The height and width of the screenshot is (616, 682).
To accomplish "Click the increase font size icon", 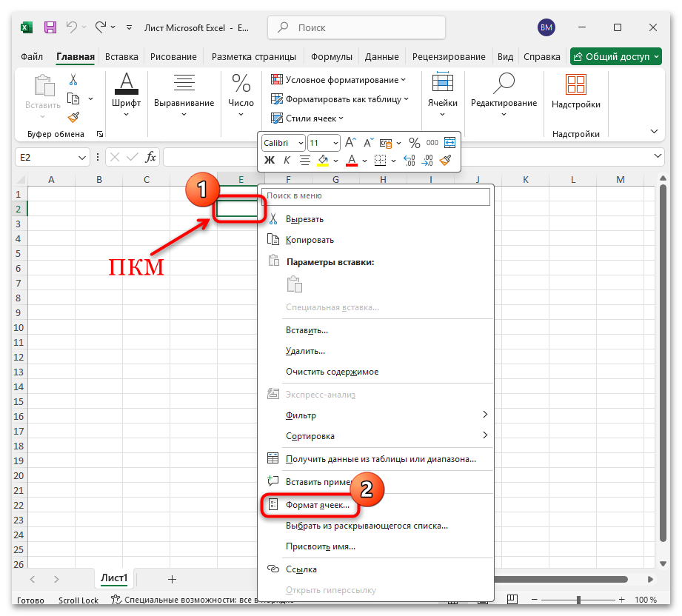I will 350,143.
